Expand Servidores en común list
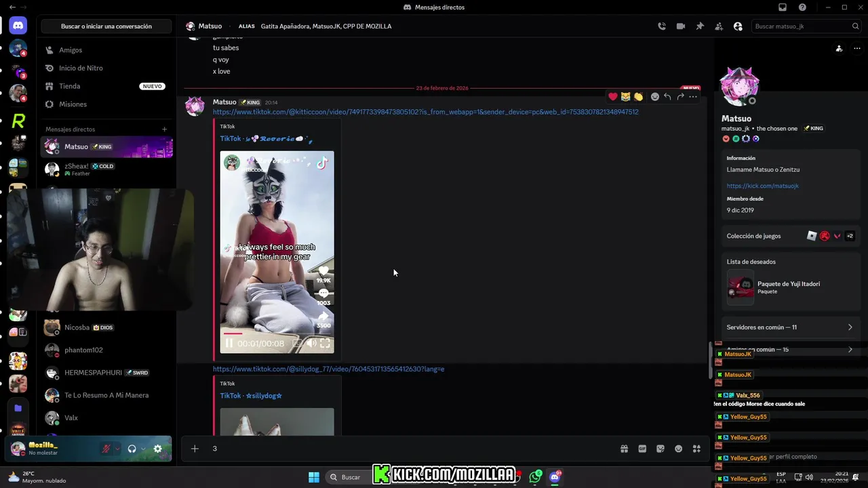Image resolution: width=868 pixels, height=488 pixels. click(x=789, y=327)
